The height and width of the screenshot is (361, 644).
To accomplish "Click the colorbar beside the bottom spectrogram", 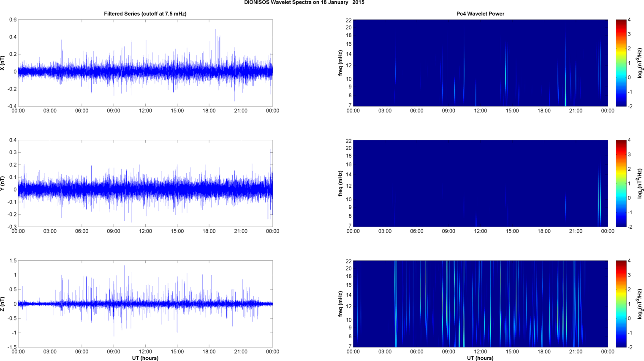I will tap(621, 304).
